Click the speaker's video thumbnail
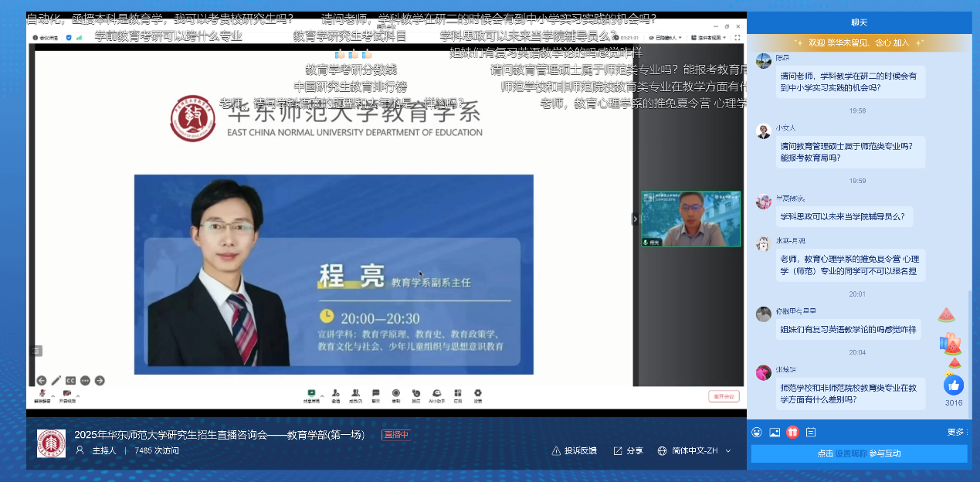 (691, 219)
